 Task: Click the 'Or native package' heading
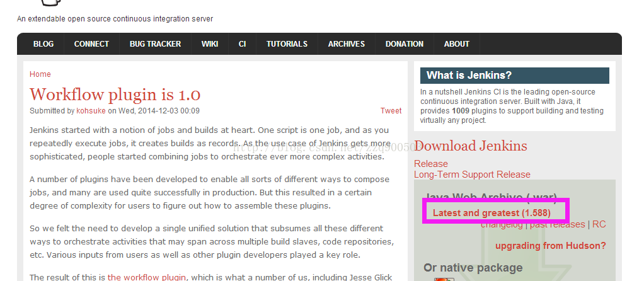(473, 268)
